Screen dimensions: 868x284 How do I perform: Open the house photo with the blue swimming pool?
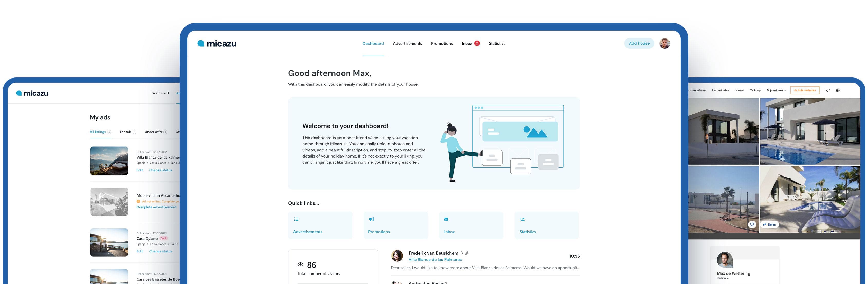(x=810, y=132)
